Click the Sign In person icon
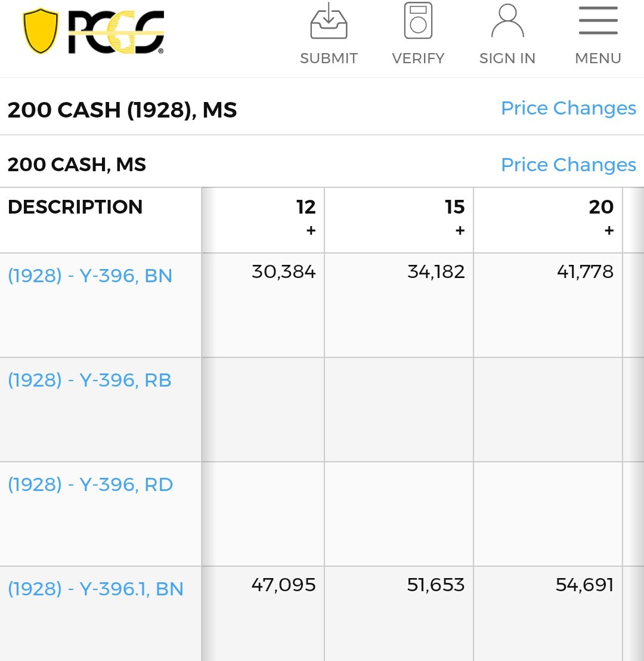 point(507,21)
